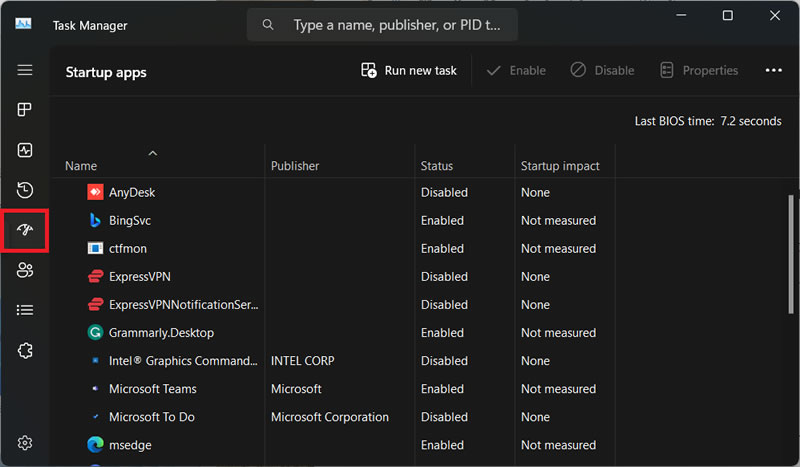Click the AnyDesk app icon
The height and width of the screenshot is (467, 800).
(95, 192)
